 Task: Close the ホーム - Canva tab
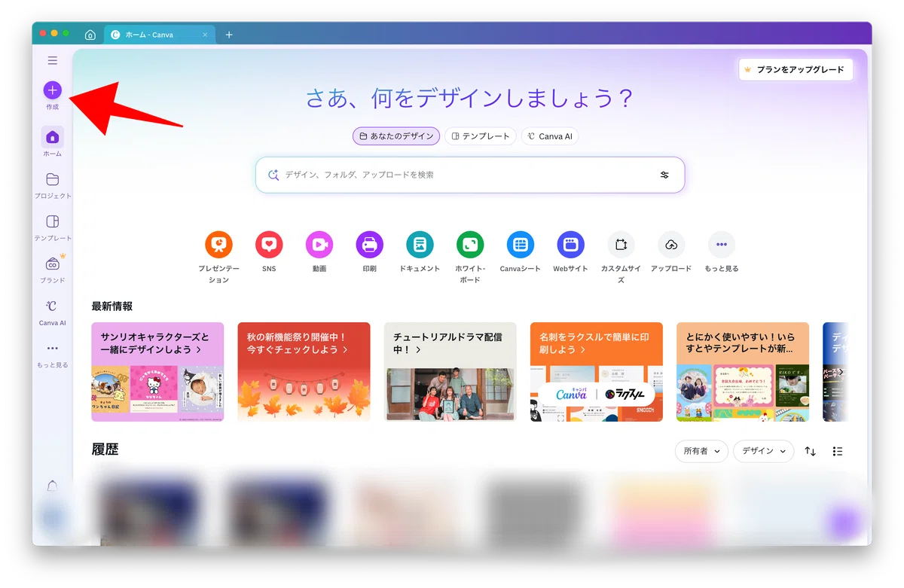click(206, 35)
